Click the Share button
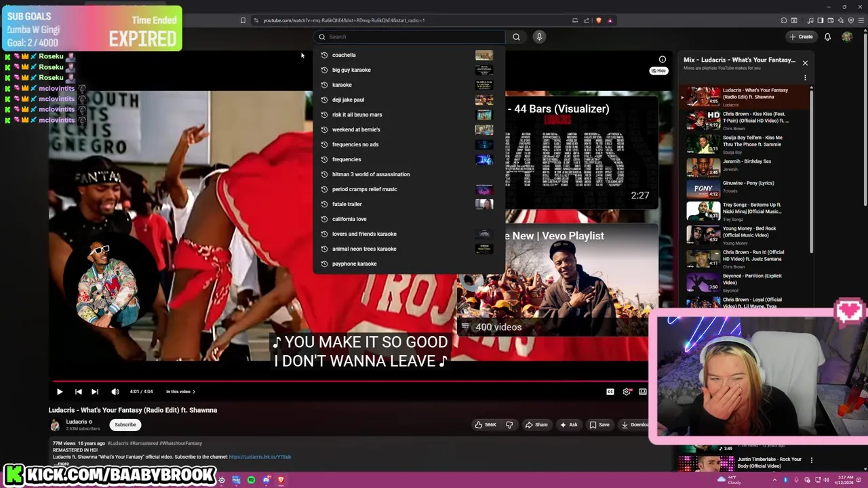 click(x=536, y=425)
